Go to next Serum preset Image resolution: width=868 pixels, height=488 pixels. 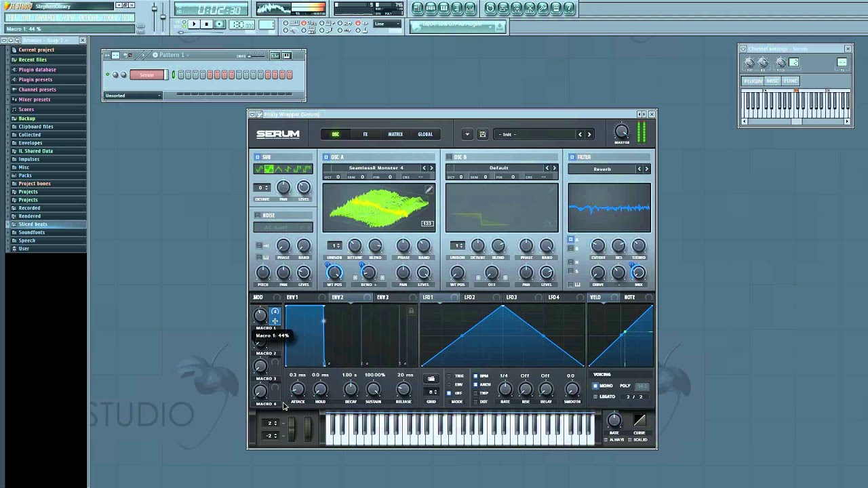coord(589,134)
